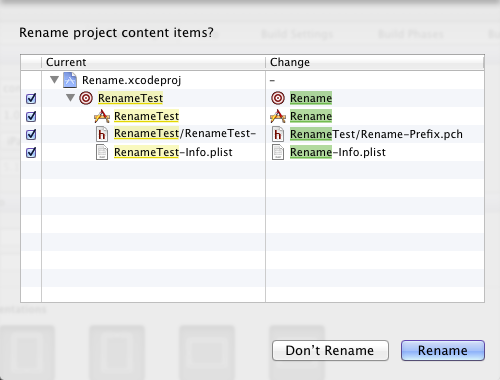This screenshot has width=500, height=380.
Task: Click the Rename target name in Change column
Action: click(311, 98)
